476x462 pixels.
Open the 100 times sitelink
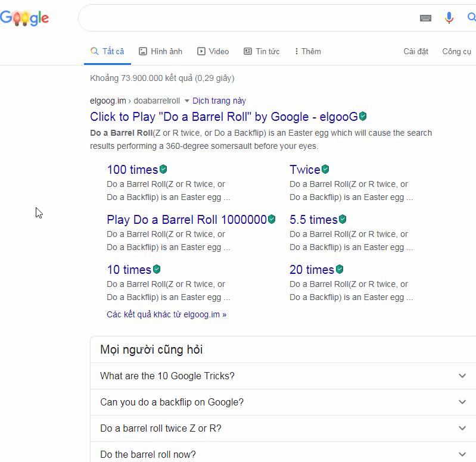[x=133, y=170]
